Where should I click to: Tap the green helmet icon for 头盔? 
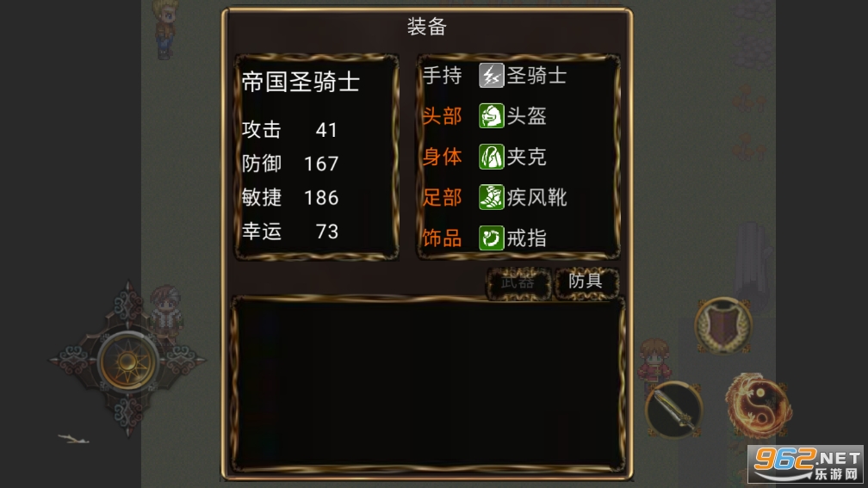tap(491, 116)
